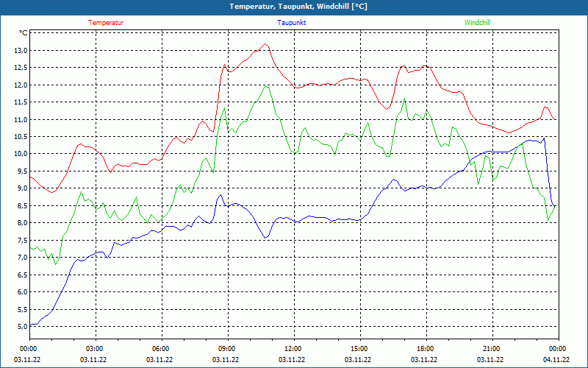Click the '7,0' y-axis value
Screen dimensions: 588x368
click(23, 258)
